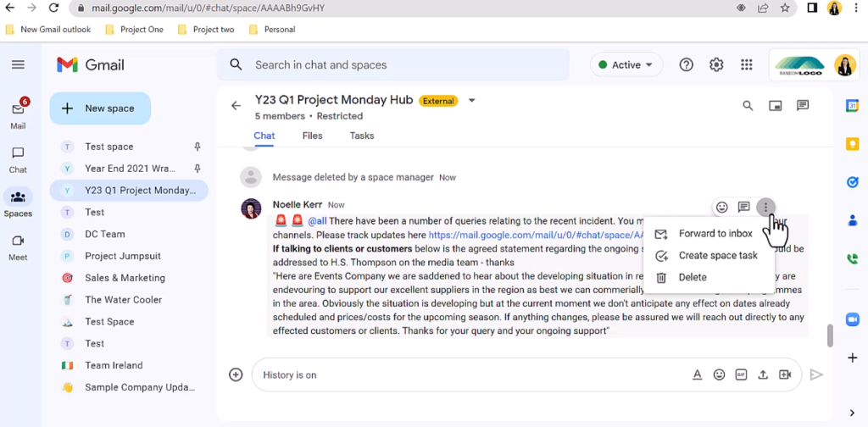The image size is (868, 427).
Task: Unpin the Test space using its pin
Action: point(197,147)
